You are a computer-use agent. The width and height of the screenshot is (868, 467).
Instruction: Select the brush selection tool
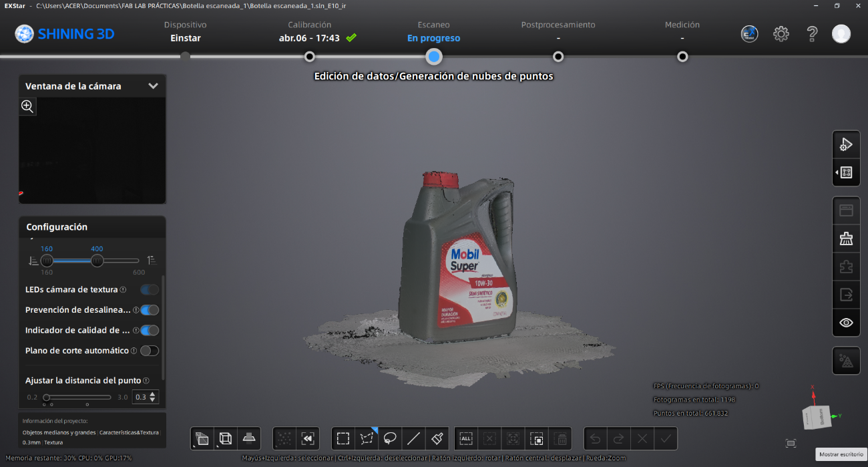[x=437, y=439]
